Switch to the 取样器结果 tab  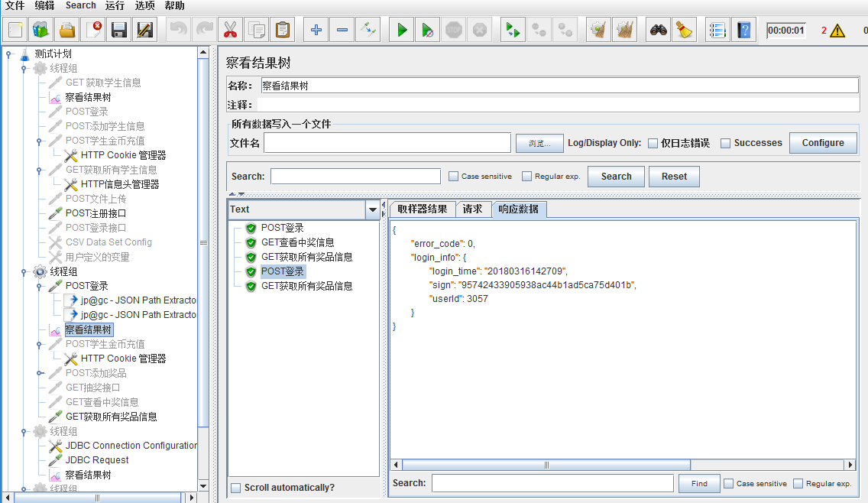coord(423,209)
